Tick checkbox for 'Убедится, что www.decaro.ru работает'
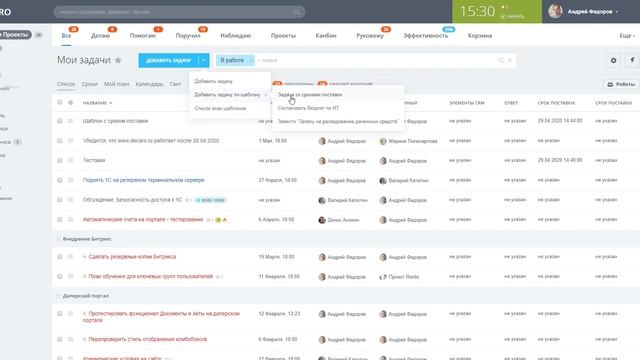Image resolution: width=640 pixels, height=360 pixels. tap(60, 140)
